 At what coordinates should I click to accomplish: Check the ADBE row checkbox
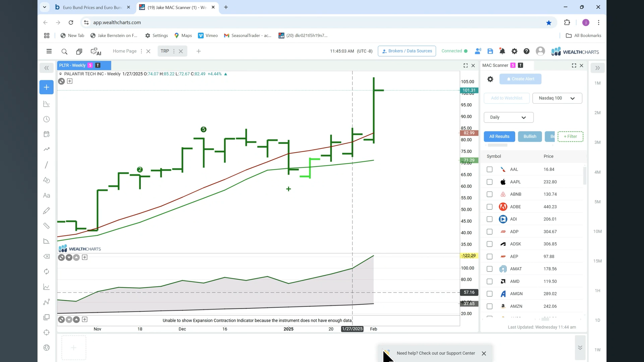tap(490, 207)
